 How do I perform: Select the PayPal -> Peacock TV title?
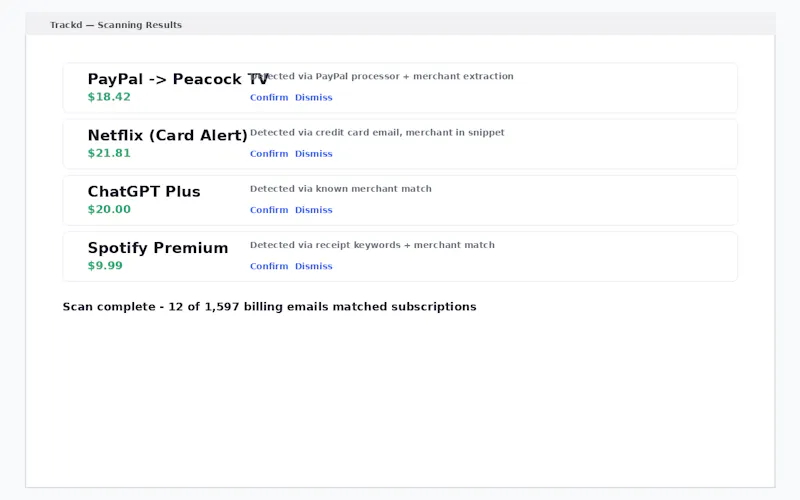click(x=178, y=79)
